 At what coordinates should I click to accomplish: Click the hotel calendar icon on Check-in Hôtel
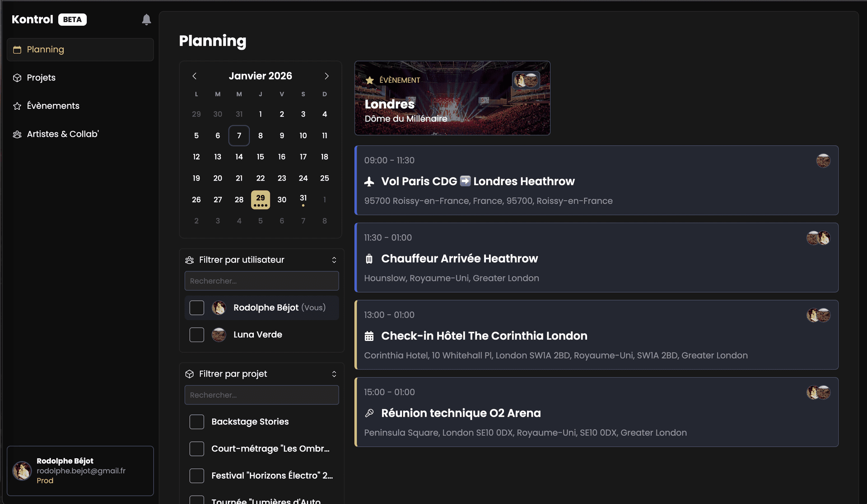(369, 336)
